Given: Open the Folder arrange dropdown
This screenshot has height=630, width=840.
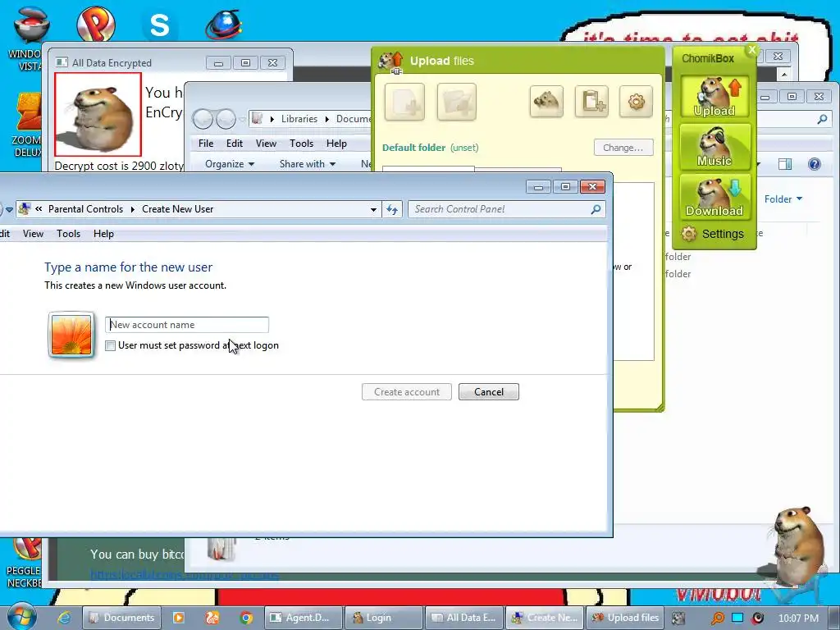Looking at the screenshot, I should point(783,199).
